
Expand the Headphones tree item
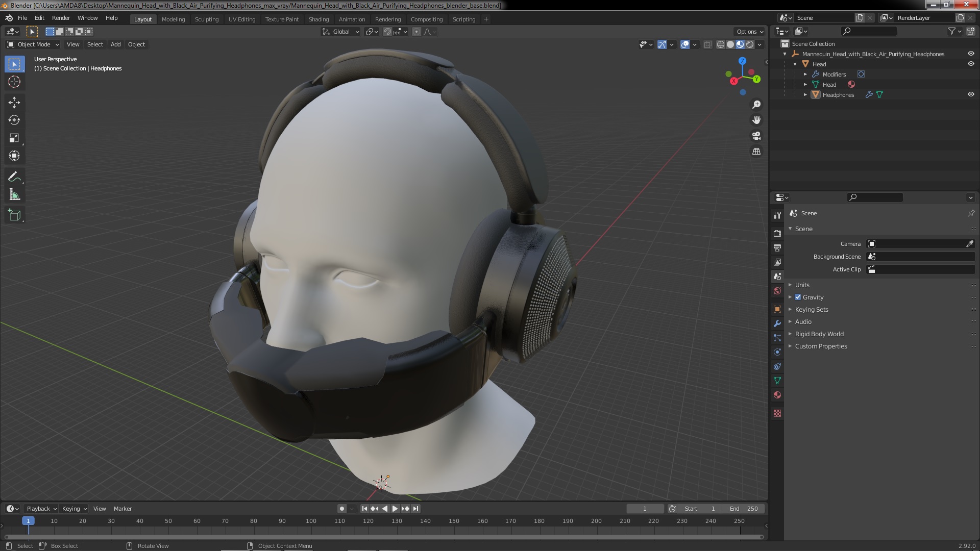(x=805, y=95)
